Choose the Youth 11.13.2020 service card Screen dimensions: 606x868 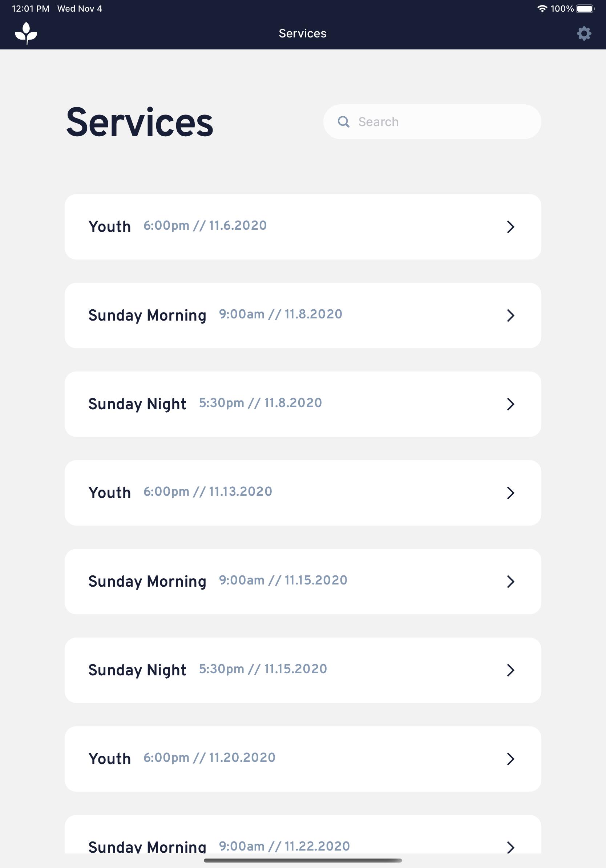[303, 493]
